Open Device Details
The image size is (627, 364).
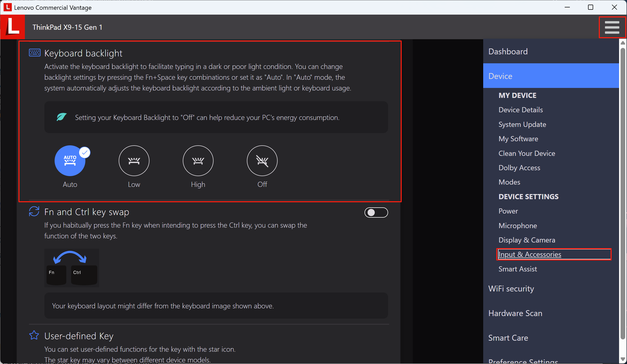click(521, 110)
